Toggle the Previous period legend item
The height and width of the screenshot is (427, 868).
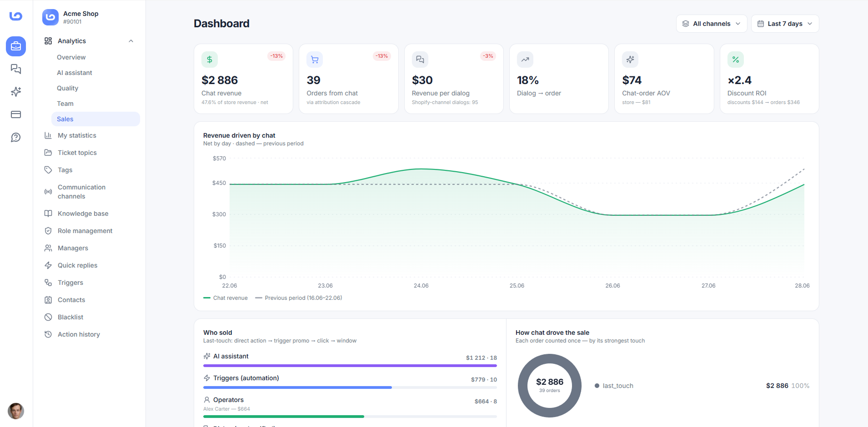point(299,298)
